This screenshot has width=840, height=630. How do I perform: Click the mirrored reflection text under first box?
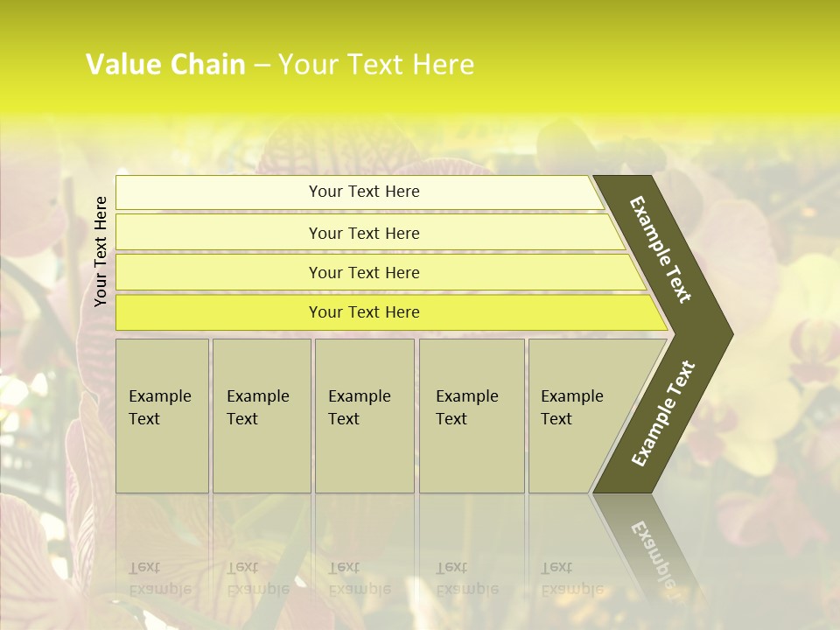160,578
